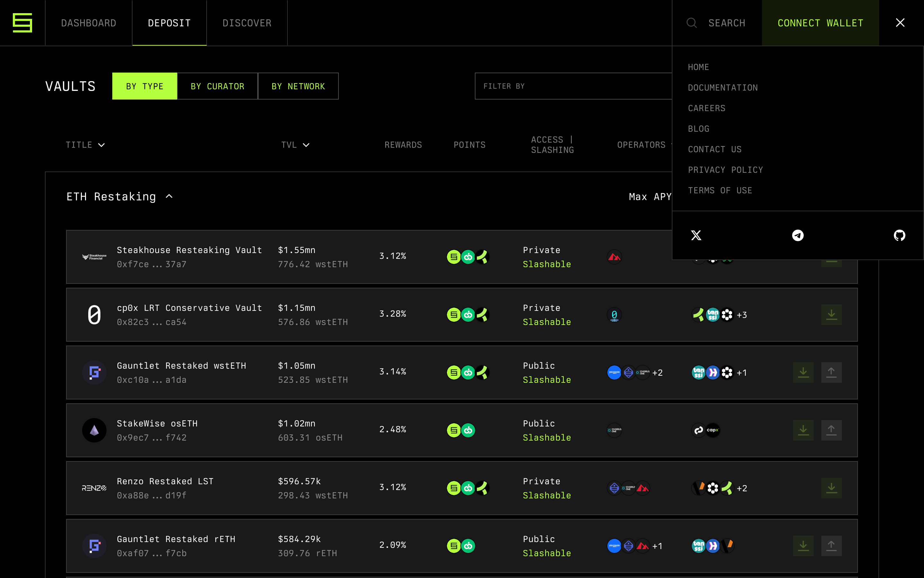Click Gauntlet logo on Restaked wstETH row

click(94, 372)
